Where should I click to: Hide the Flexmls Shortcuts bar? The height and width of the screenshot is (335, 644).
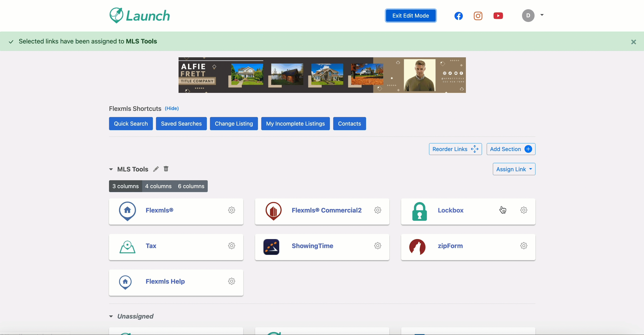tap(172, 108)
